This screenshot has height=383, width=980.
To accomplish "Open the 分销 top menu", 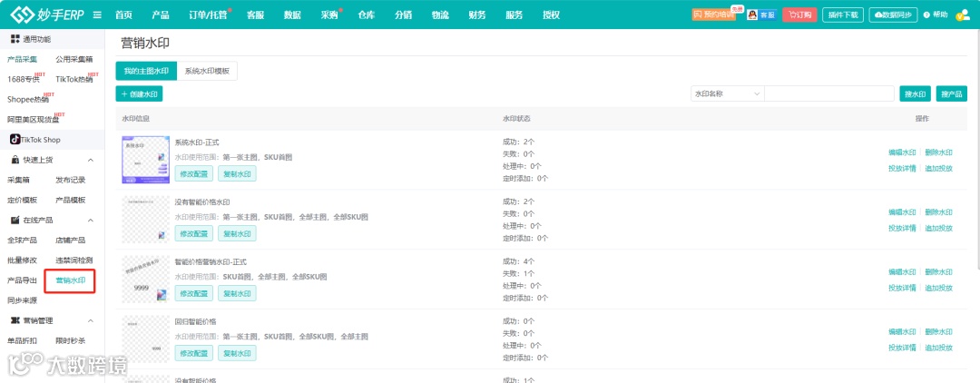I will point(403,15).
